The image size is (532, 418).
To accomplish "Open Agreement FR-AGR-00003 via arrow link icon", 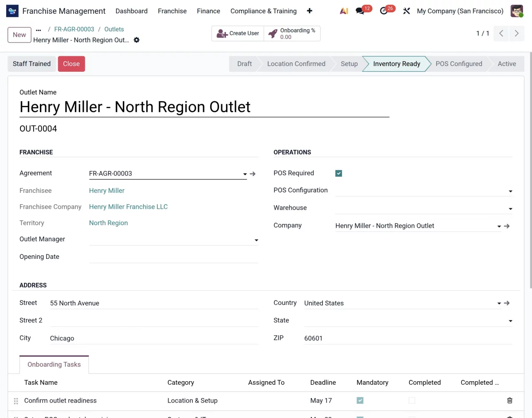I will click(x=253, y=174).
